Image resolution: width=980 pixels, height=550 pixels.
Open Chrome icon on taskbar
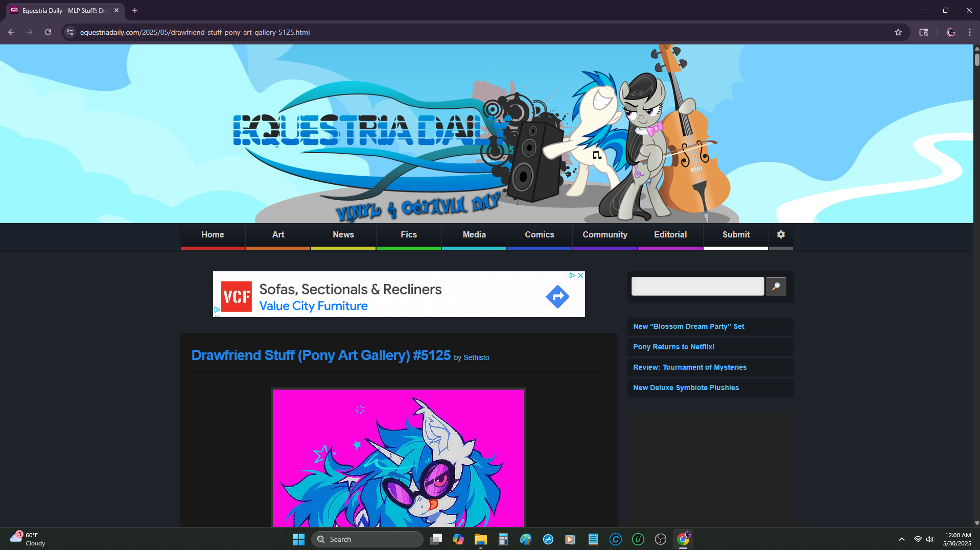coord(683,539)
